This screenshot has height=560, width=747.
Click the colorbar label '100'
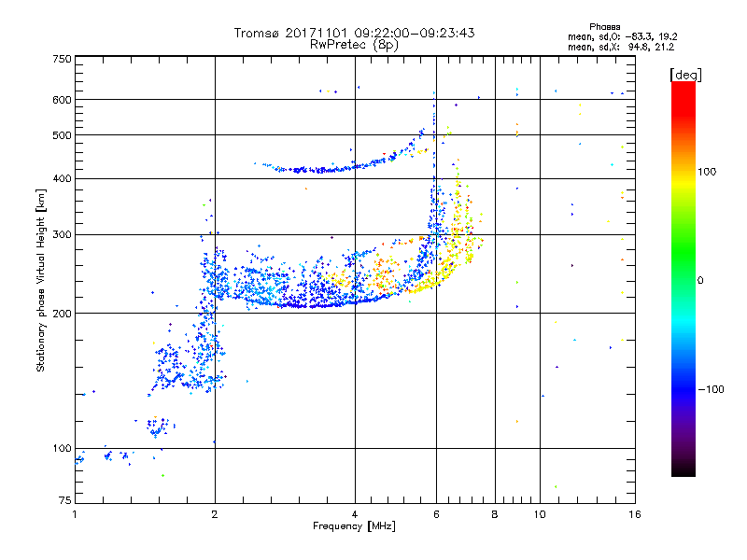[x=707, y=172]
